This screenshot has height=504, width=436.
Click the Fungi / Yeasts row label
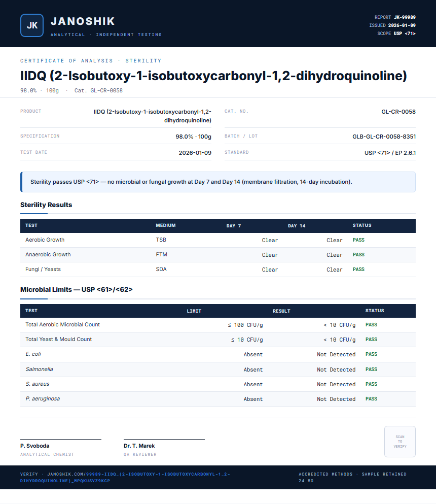tap(43, 270)
